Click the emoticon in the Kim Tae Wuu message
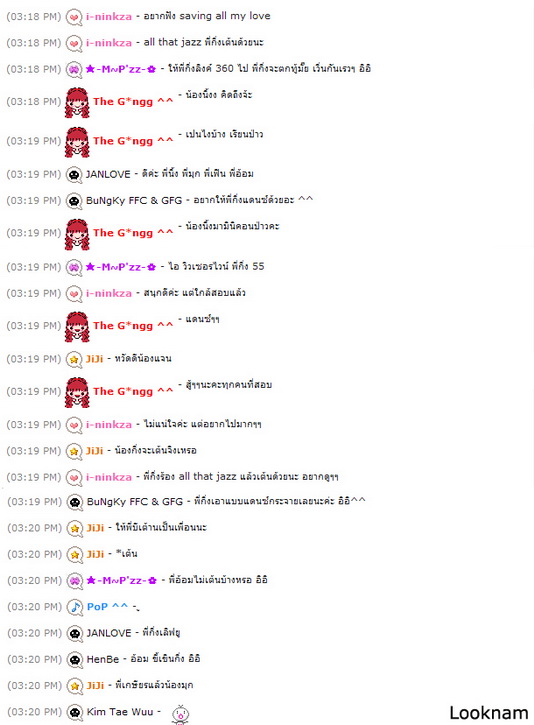 coord(180,714)
